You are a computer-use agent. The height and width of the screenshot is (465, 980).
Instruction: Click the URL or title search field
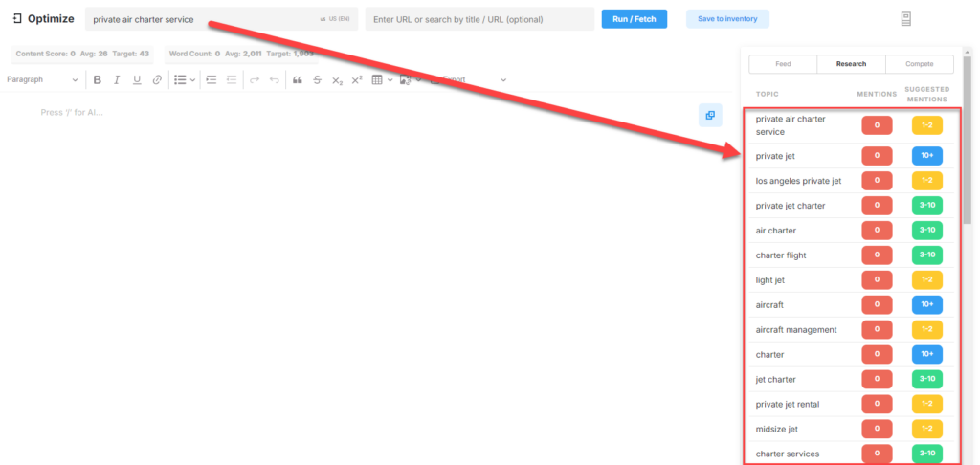click(x=479, y=19)
